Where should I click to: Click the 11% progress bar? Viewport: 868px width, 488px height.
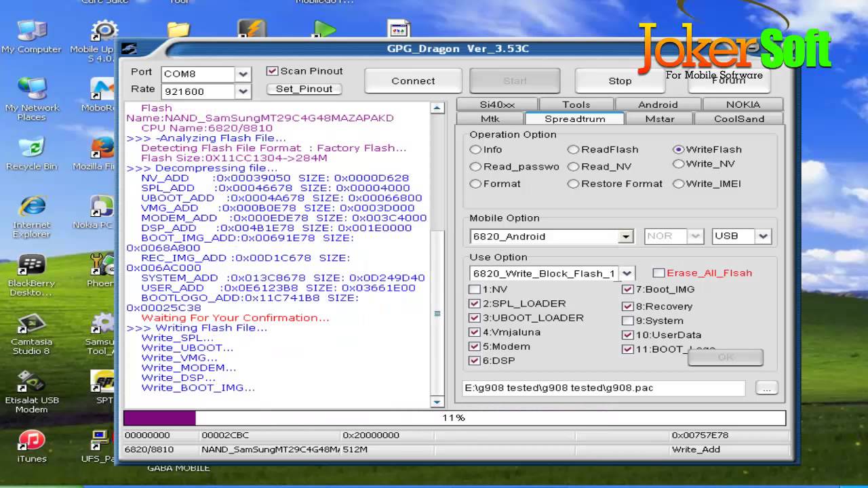(x=454, y=418)
